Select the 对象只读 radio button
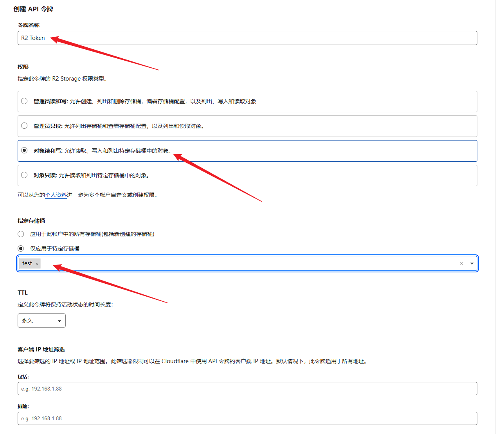The height and width of the screenshot is (434, 504). [x=24, y=175]
